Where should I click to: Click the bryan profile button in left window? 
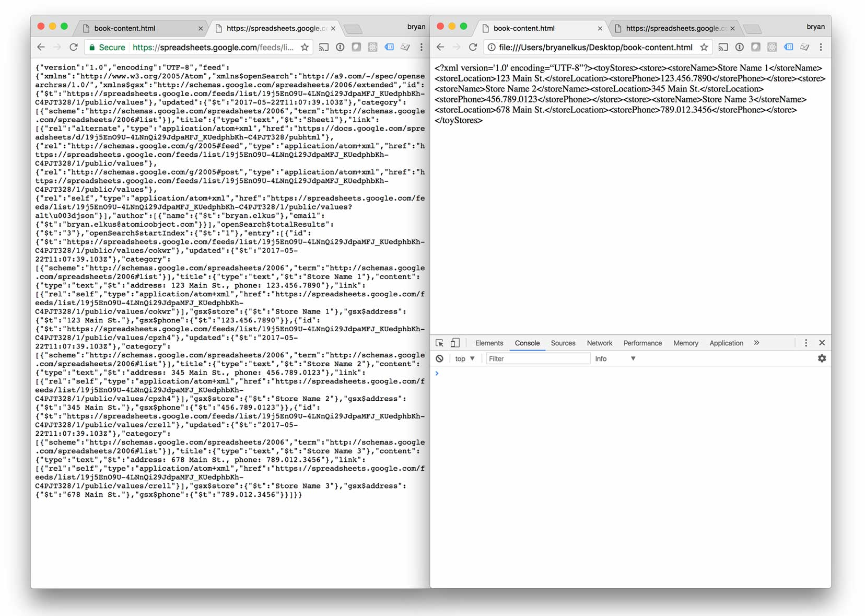[416, 27]
